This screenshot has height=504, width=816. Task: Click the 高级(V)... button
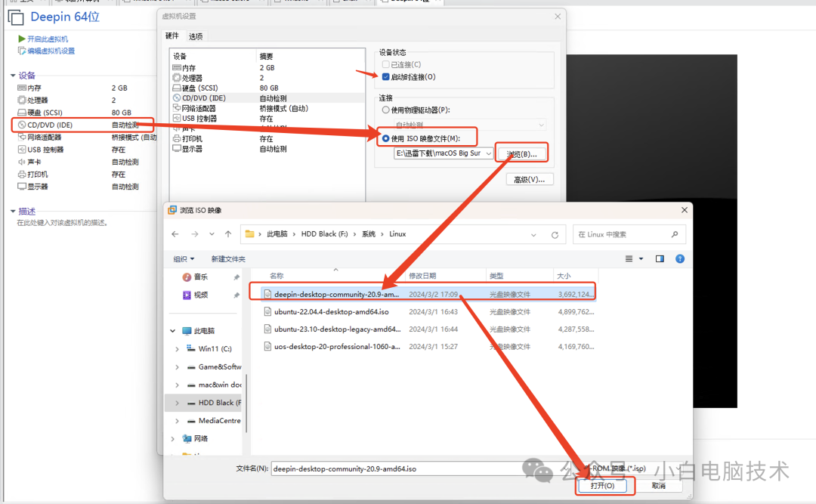(x=529, y=180)
